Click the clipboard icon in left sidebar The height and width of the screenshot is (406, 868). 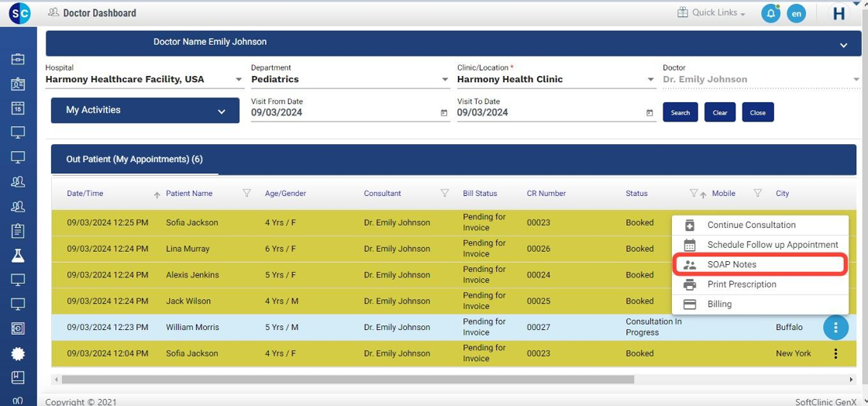coord(18,231)
